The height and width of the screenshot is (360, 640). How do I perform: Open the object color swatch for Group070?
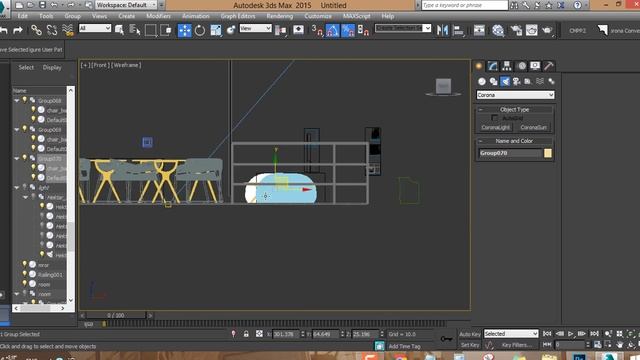tap(548, 153)
